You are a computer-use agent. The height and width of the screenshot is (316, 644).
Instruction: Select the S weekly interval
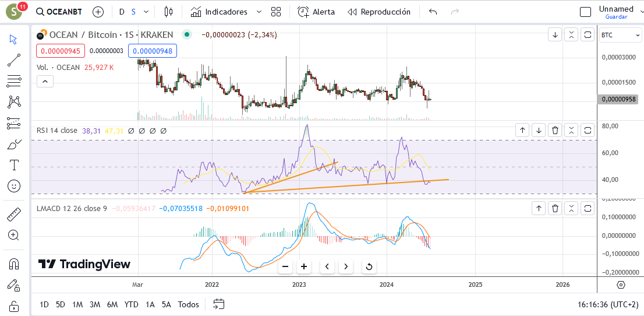(133, 12)
